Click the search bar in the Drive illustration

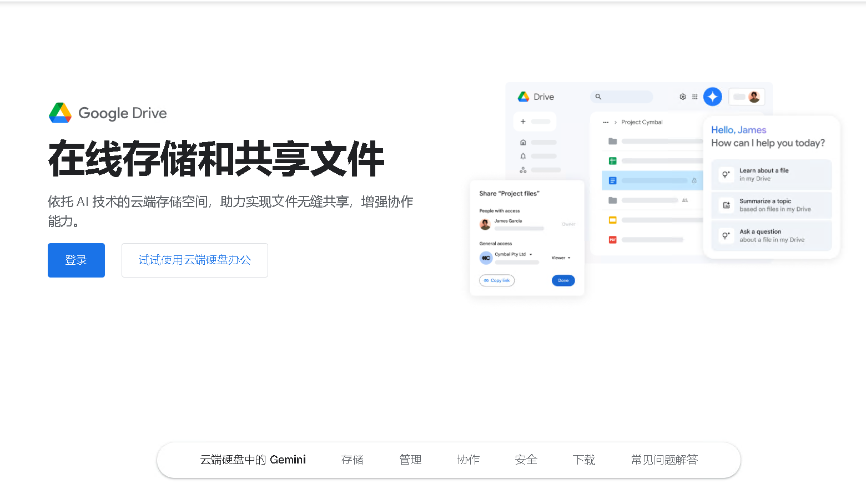click(622, 97)
